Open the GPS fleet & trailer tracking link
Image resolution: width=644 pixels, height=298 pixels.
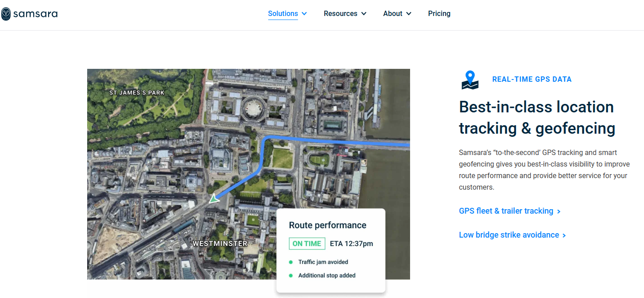tap(506, 211)
